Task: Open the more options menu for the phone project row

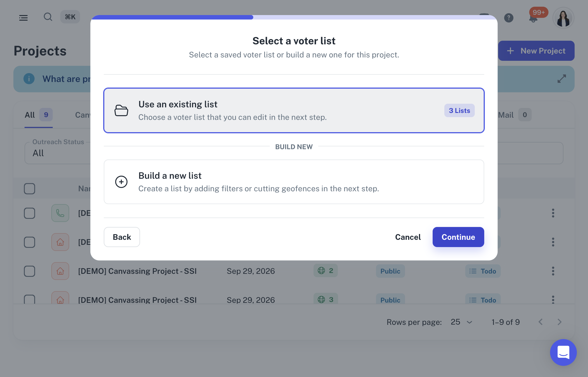Action: (x=553, y=213)
